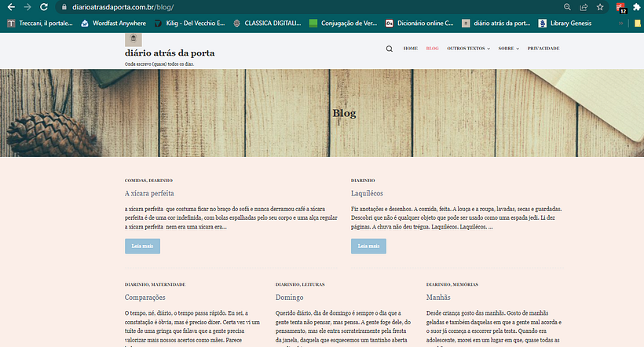Reload the page with the refresh icon

coord(44,6)
